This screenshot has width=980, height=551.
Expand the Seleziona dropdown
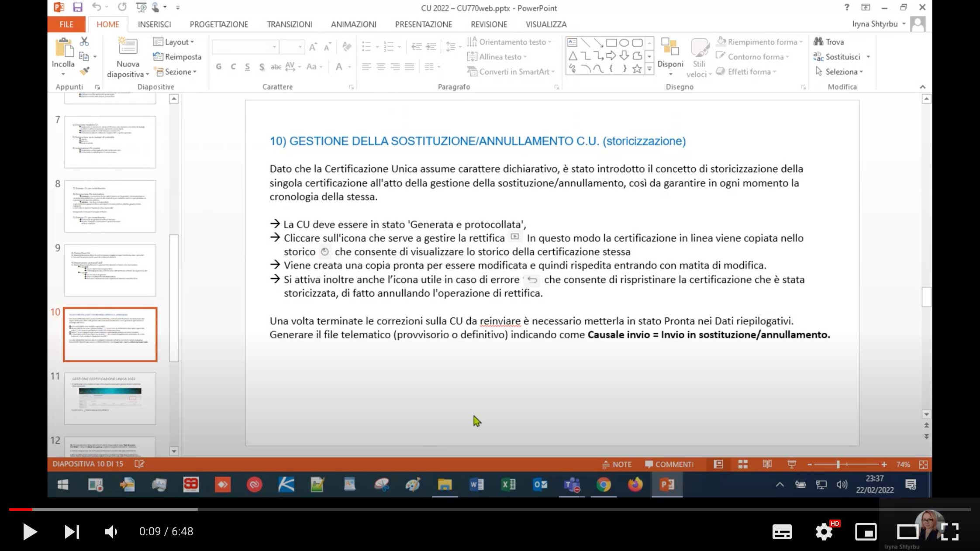(x=839, y=72)
